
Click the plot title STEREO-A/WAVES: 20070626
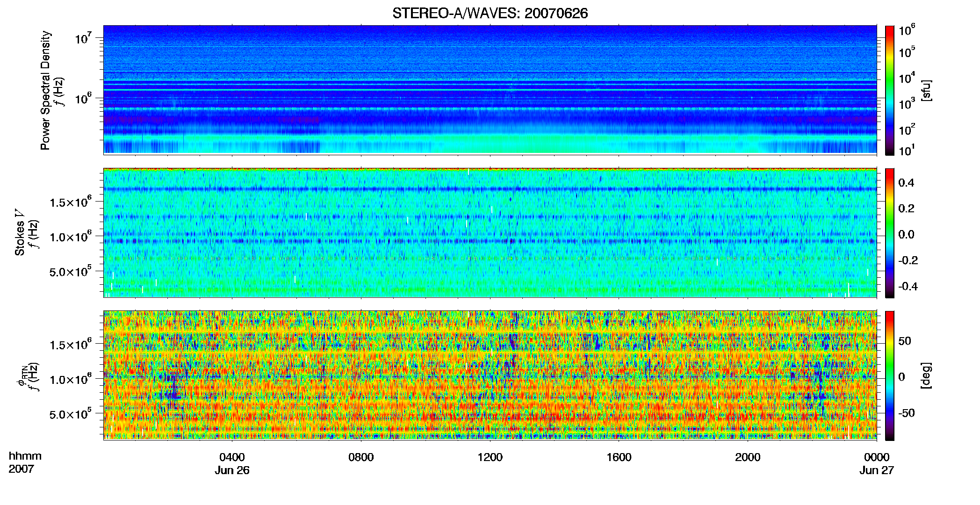490,13
